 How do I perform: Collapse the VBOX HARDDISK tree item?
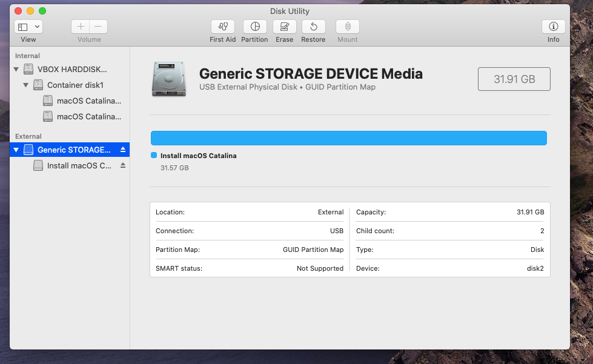click(16, 70)
